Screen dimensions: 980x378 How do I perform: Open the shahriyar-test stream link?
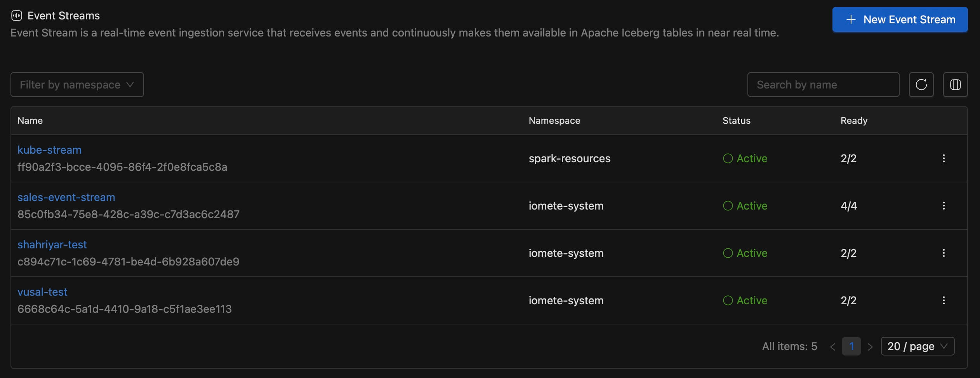click(52, 244)
